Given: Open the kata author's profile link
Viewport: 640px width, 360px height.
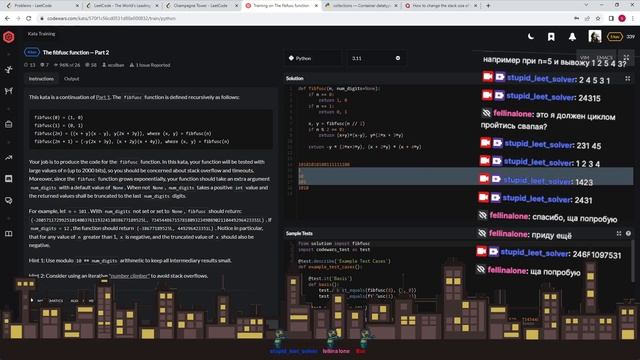Looking at the screenshot, I should pos(113,65).
